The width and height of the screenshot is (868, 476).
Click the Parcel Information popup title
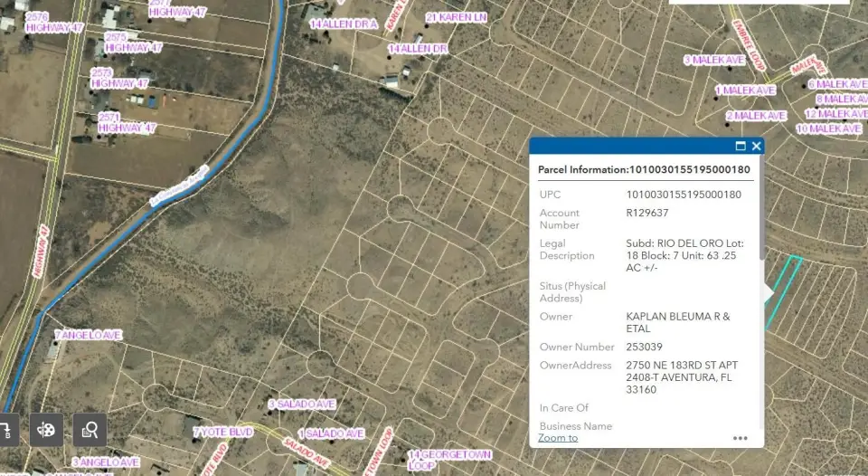pyautogui.click(x=644, y=169)
